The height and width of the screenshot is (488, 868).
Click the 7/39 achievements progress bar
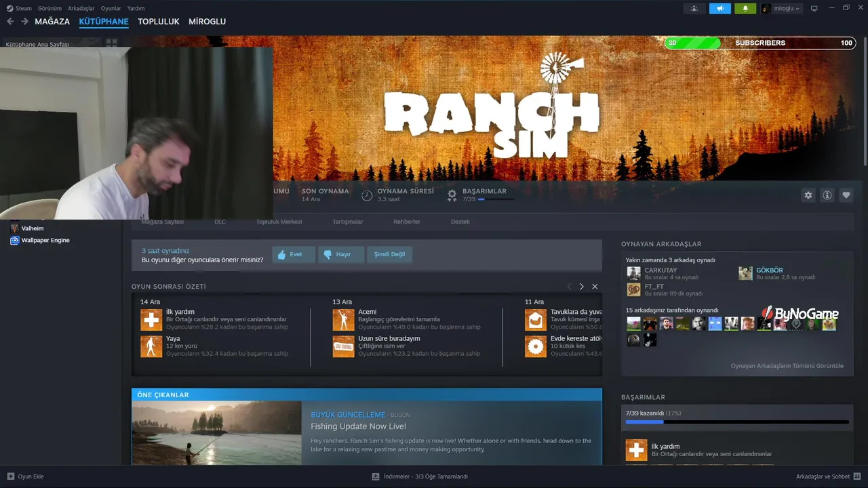click(737, 422)
